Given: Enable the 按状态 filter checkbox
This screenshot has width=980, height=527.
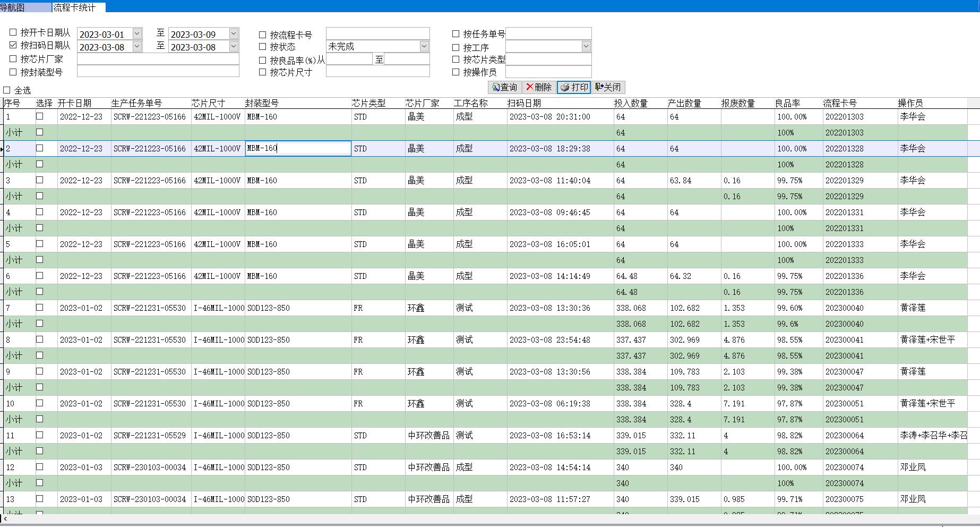Looking at the screenshot, I should pyautogui.click(x=262, y=47).
